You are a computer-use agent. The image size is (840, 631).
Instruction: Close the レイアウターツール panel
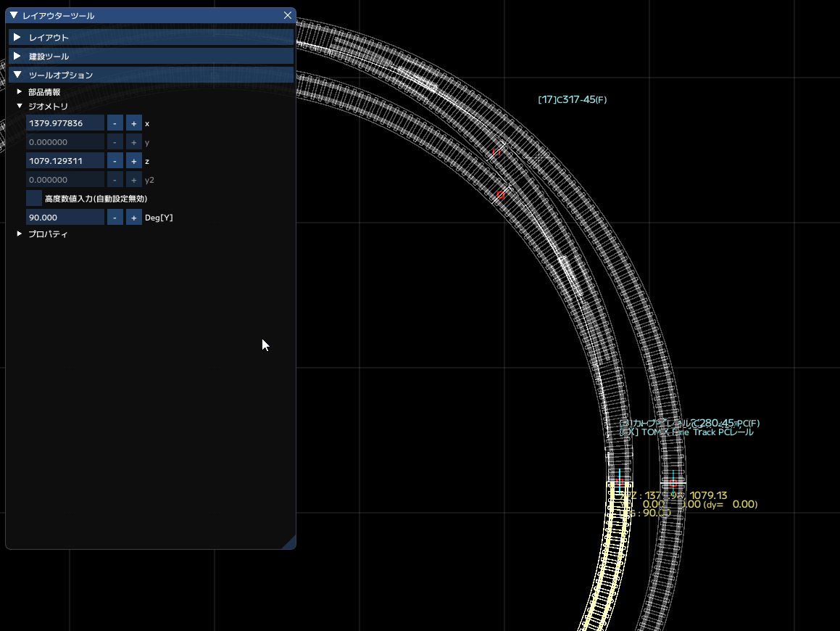[288, 15]
